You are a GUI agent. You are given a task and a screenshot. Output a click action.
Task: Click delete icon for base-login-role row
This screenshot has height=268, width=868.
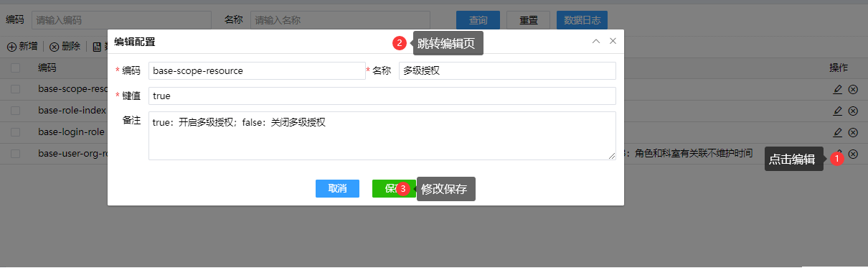pyautogui.click(x=853, y=132)
